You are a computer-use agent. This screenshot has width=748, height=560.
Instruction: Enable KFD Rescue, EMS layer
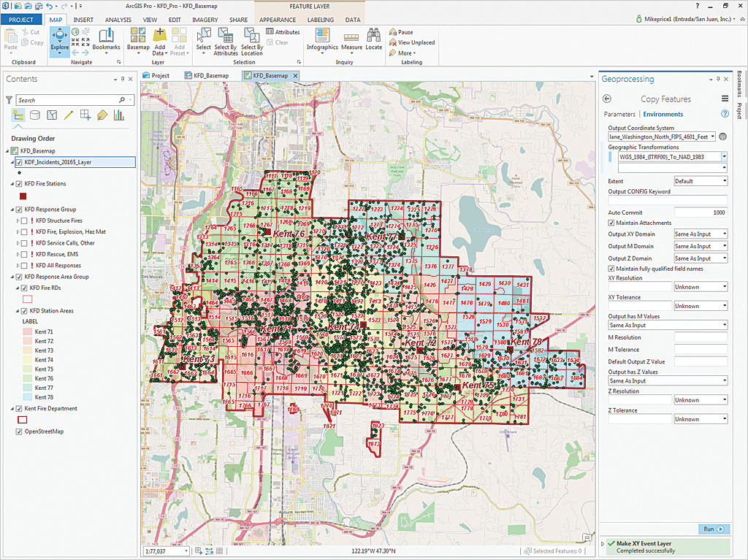pos(24,254)
